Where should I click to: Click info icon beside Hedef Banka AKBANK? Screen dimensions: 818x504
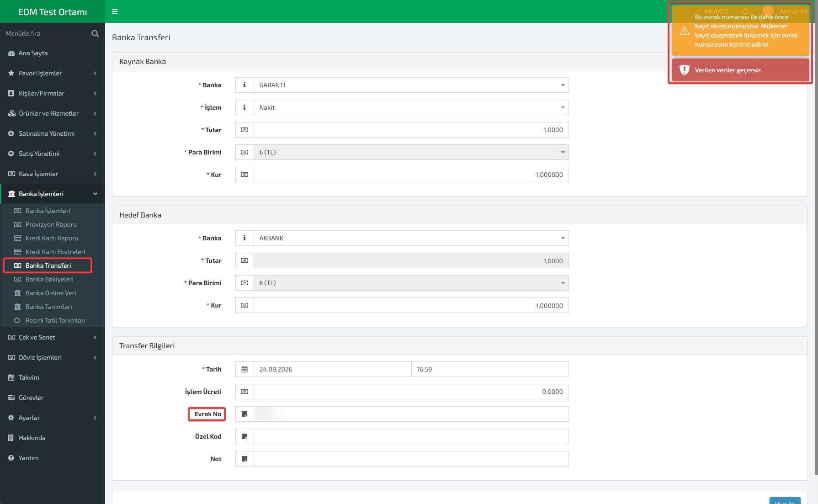click(244, 238)
